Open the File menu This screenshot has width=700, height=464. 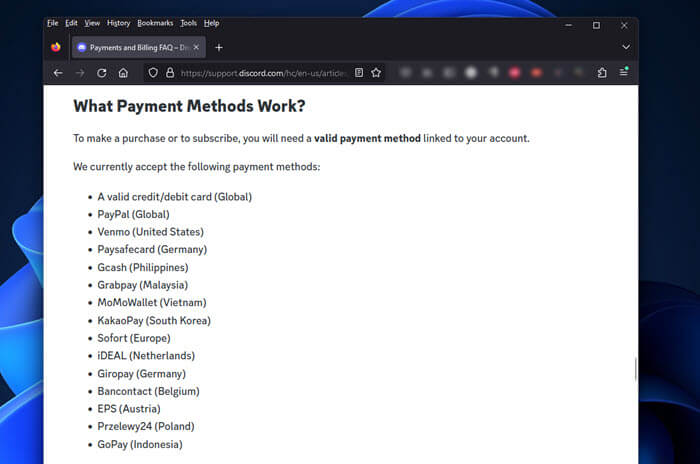point(53,23)
